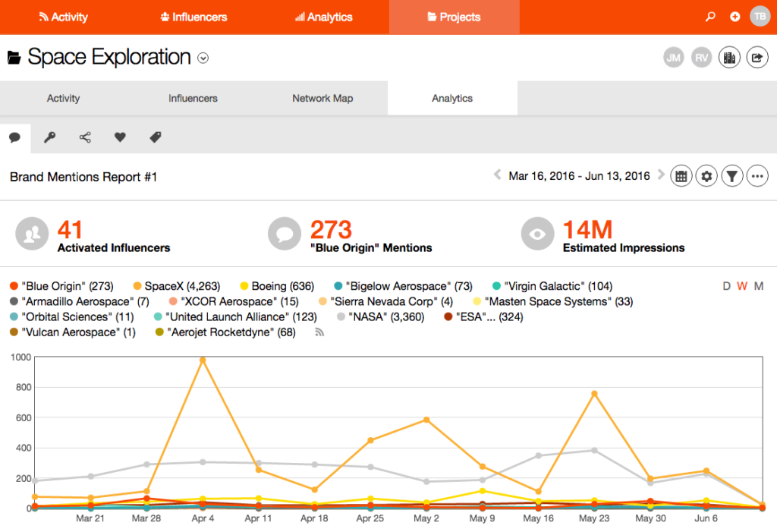
Task: Click the RSS feed icon beside legend
Action: [x=319, y=332]
